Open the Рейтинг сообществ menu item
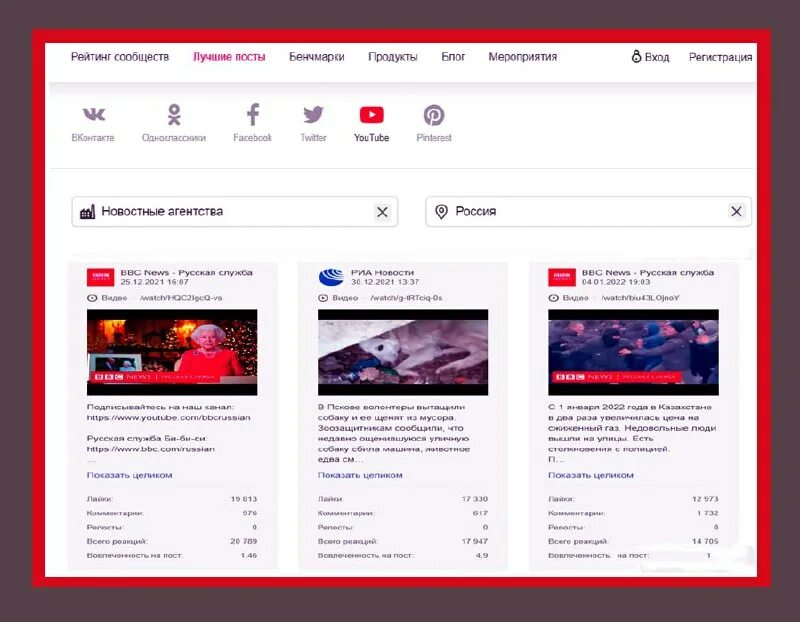The height and width of the screenshot is (622, 800). pyautogui.click(x=120, y=57)
